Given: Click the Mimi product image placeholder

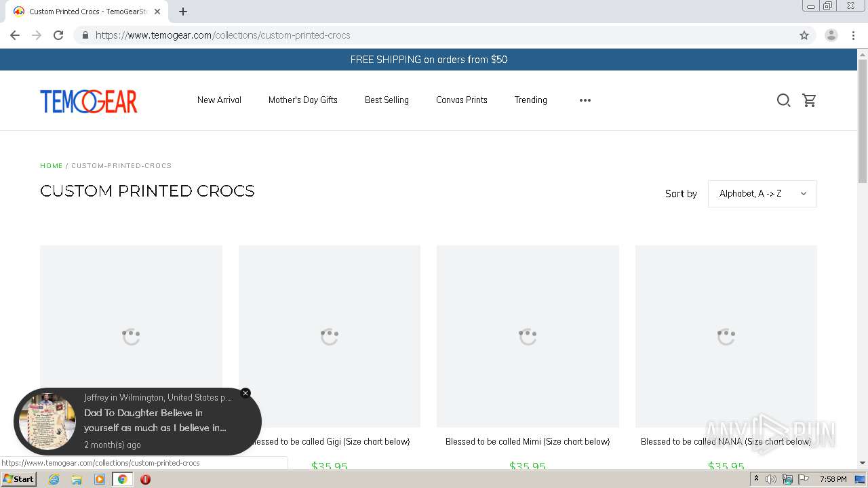Looking at the screenshot, I should [528, 336].
